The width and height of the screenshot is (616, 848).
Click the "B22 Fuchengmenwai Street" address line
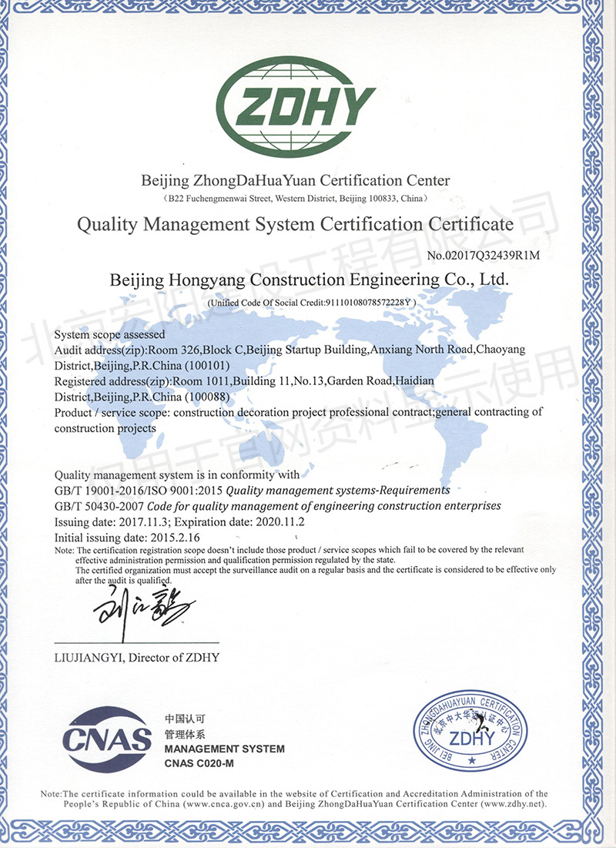point(295,199)
